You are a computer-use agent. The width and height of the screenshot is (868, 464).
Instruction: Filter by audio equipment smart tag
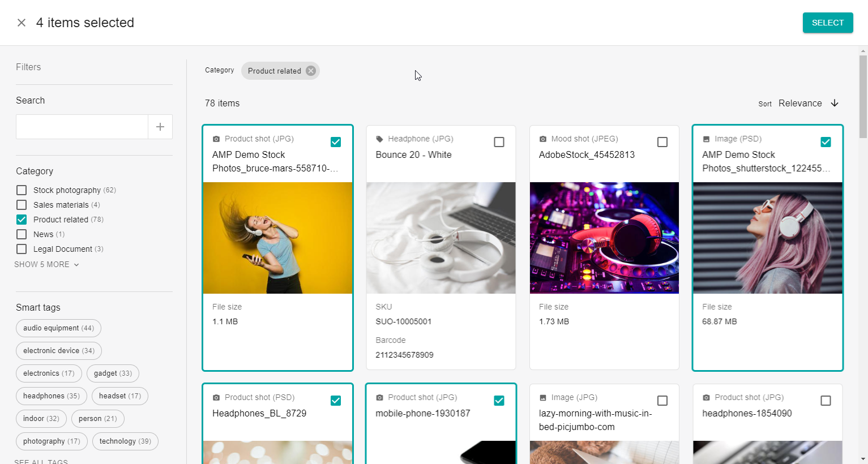(58, 328)
